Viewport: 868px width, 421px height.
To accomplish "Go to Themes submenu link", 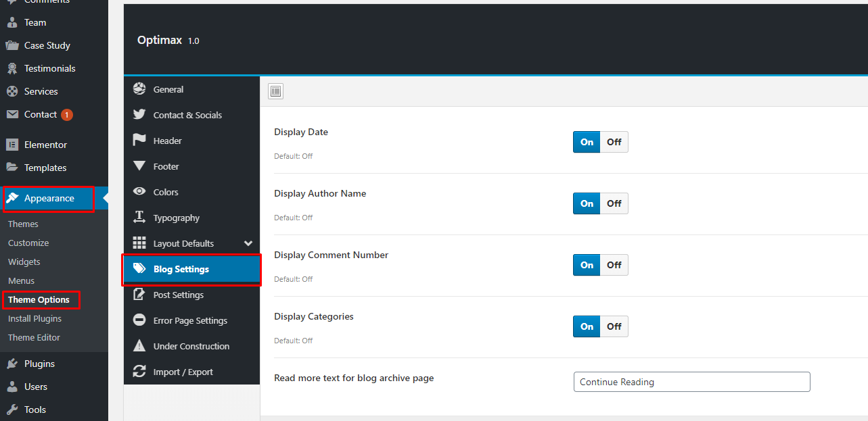I will point(23,224).
